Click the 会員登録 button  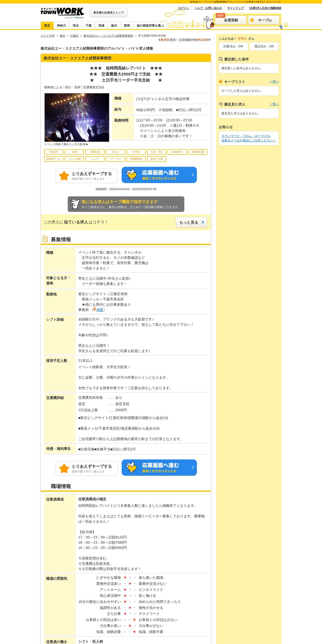[x=231, y=20]
